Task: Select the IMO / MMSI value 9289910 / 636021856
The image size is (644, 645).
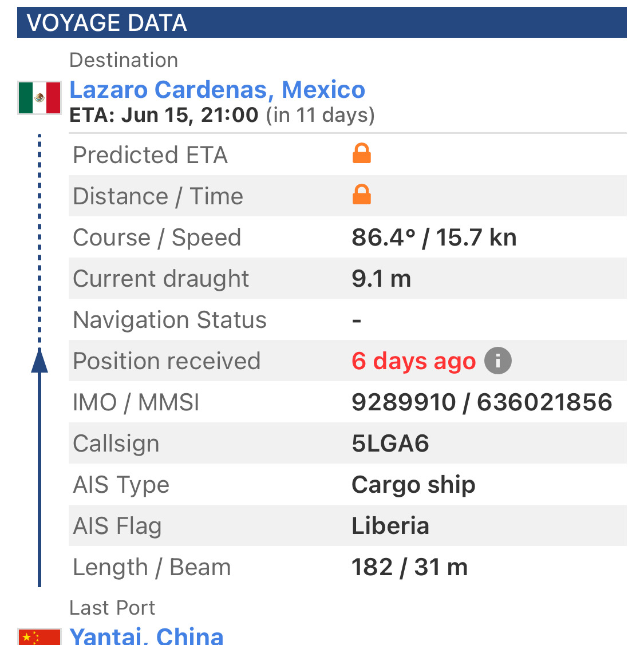Action: click(482, 402)
